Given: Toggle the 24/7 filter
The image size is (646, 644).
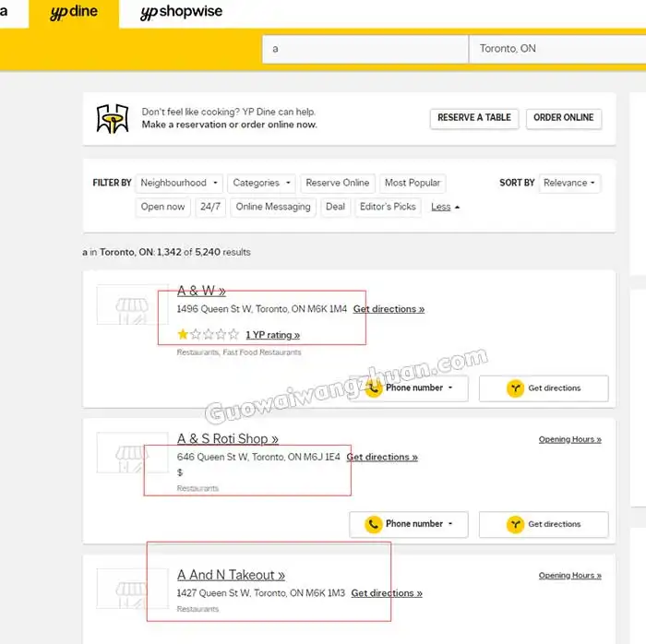Looking at the screenshot, I should [210, 207].
